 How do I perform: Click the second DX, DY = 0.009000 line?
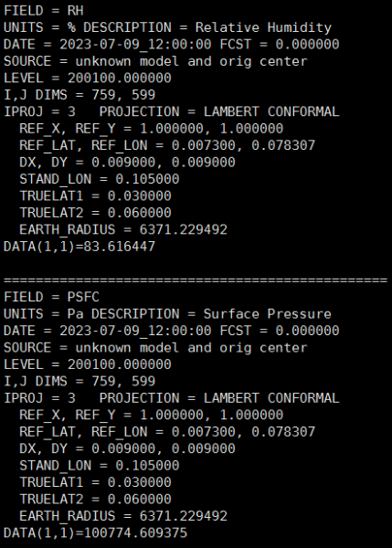coord(128,448)
